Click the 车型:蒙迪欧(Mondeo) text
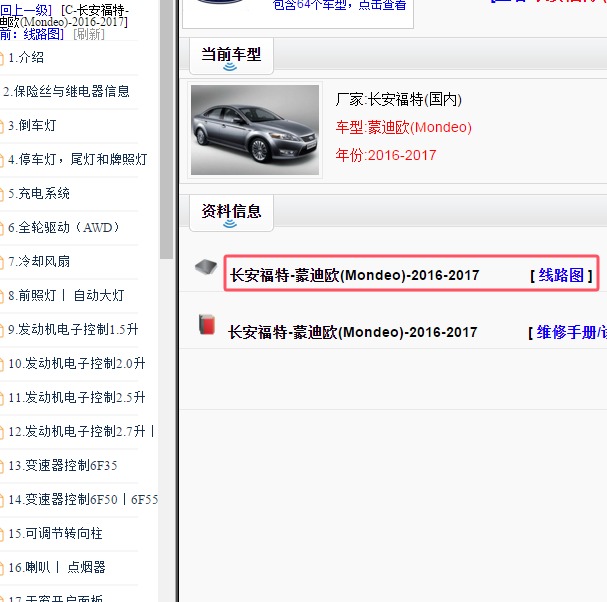The image size is (607, 602). pyautogui.click(x=403, y=127)
